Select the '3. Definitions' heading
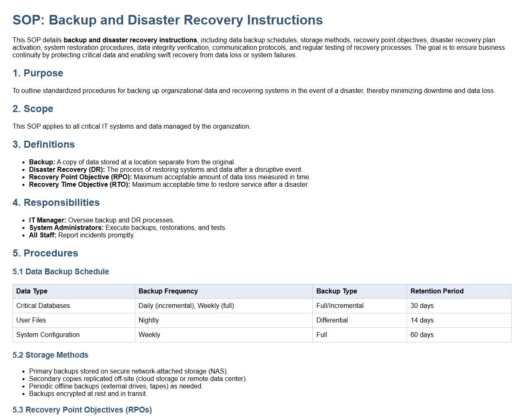This screenshot has height=420, width=524. coord(44,144)
